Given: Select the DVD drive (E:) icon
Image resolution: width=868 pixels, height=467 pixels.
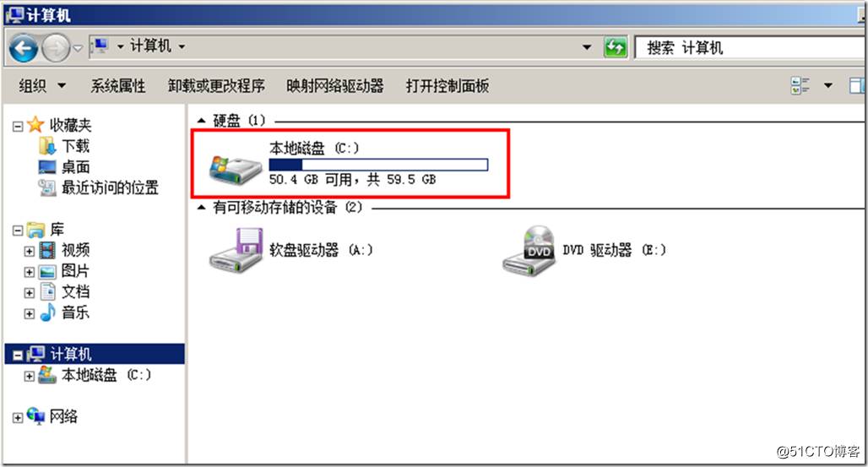Looking at the screenshot, I should [x=529, y=251].
